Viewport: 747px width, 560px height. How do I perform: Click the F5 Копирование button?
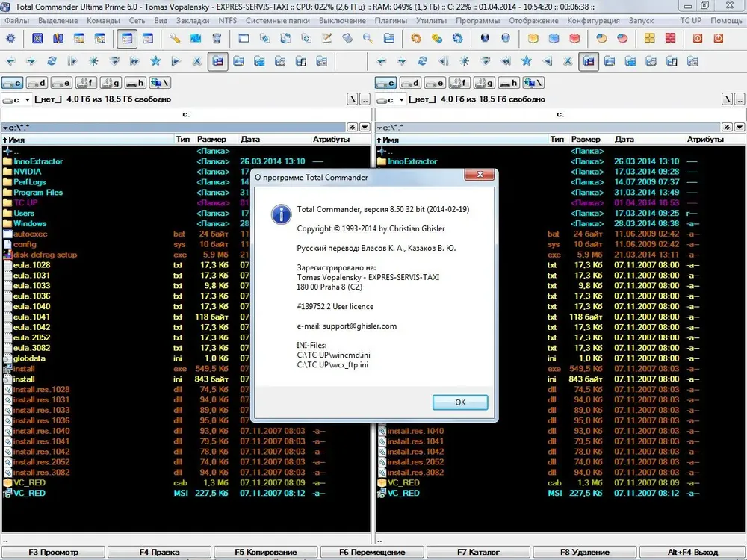265,552
